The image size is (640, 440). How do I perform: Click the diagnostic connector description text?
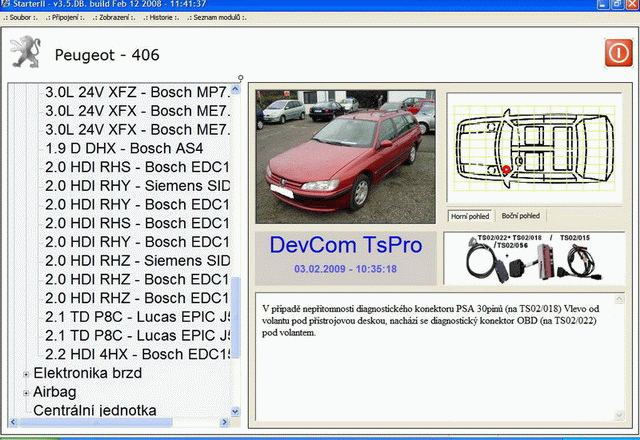click(431, 321)
